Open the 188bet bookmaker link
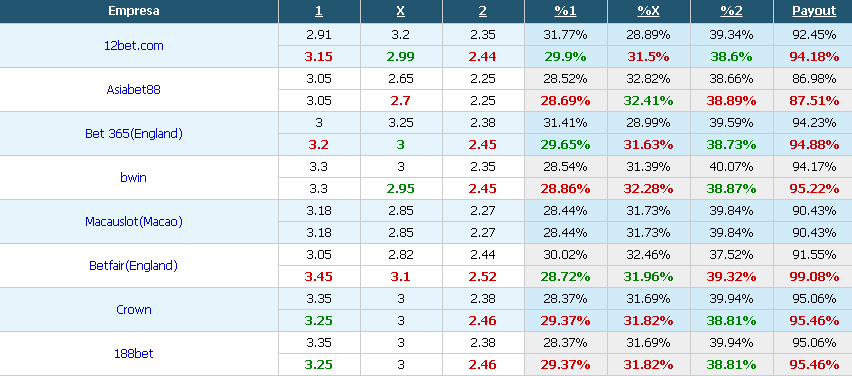The height and width of the screenshot is (376, 852). tap(134, 354)
